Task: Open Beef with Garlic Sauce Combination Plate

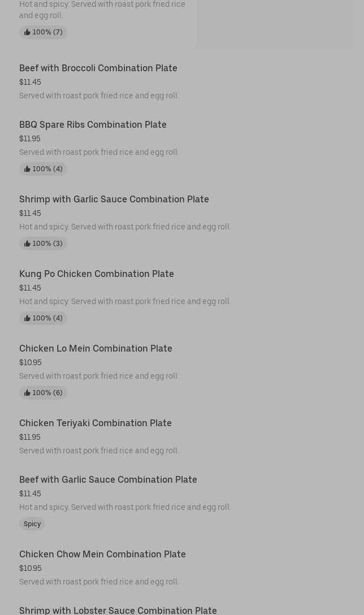Action: tap(108, 479)
